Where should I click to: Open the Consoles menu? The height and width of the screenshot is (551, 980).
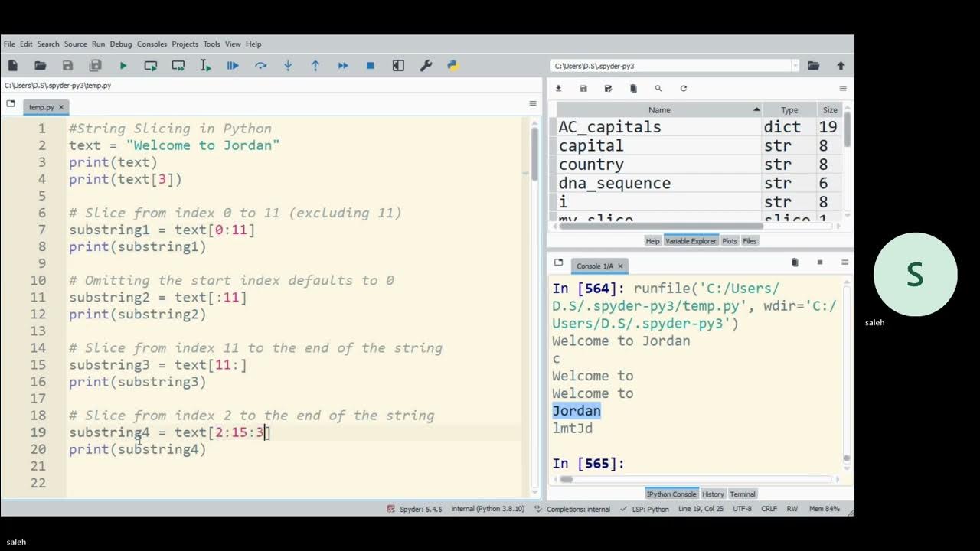[x=152, y=44]
